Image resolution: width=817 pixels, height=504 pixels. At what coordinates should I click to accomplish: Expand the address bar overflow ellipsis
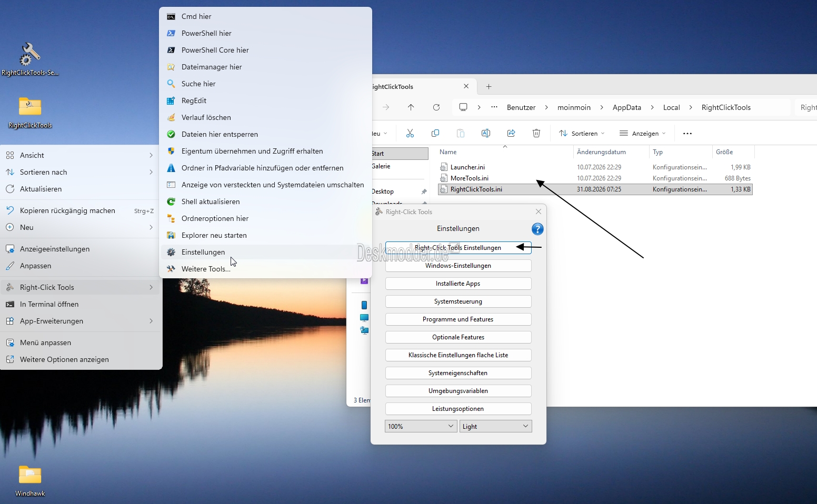click(x=494, y=107)
